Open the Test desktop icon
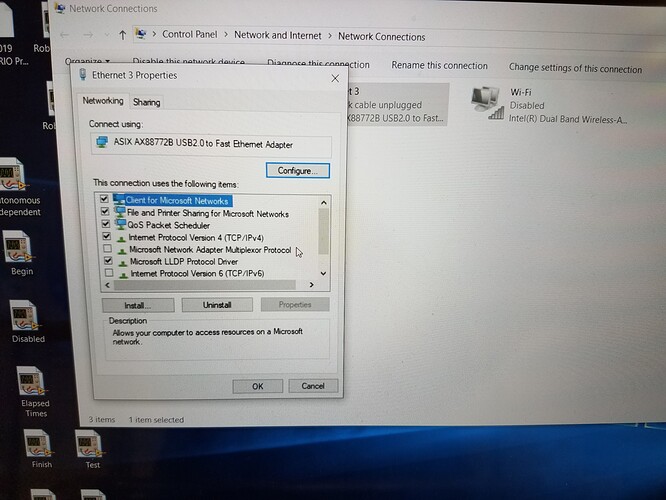666x500 pixels. (x=90, y=450)
